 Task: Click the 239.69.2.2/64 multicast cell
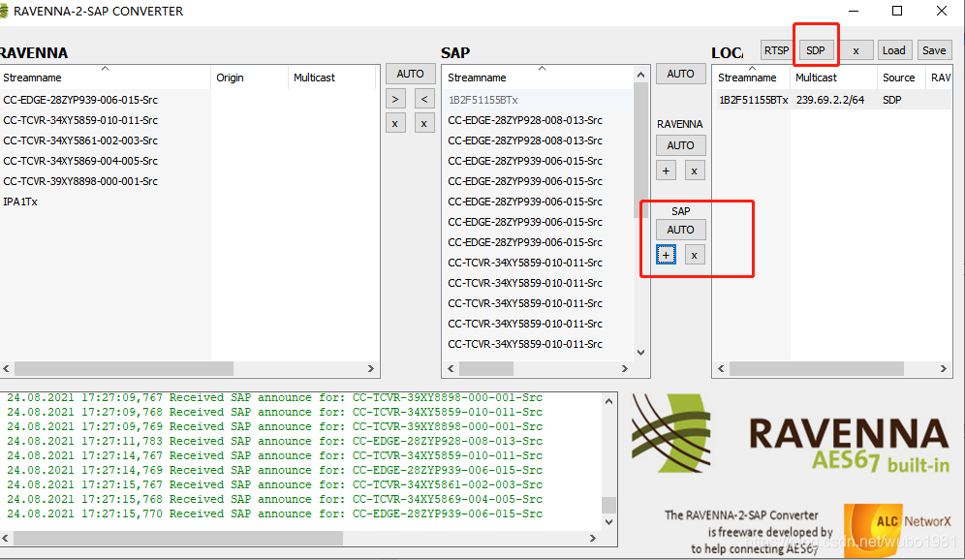830,100
